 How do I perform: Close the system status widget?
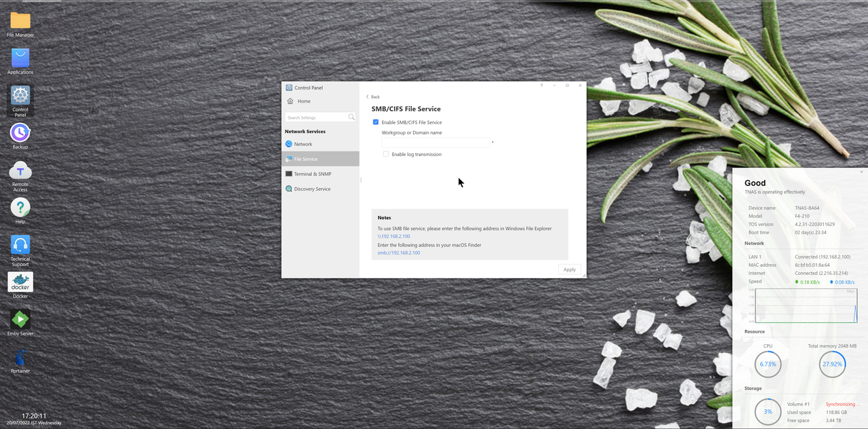click(x=862, y=172)
